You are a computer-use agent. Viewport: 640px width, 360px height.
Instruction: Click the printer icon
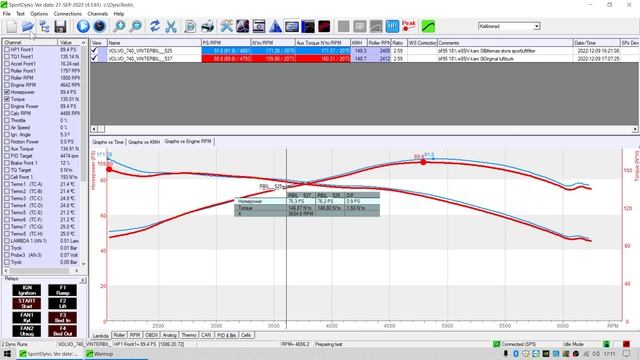click(207, 27)
